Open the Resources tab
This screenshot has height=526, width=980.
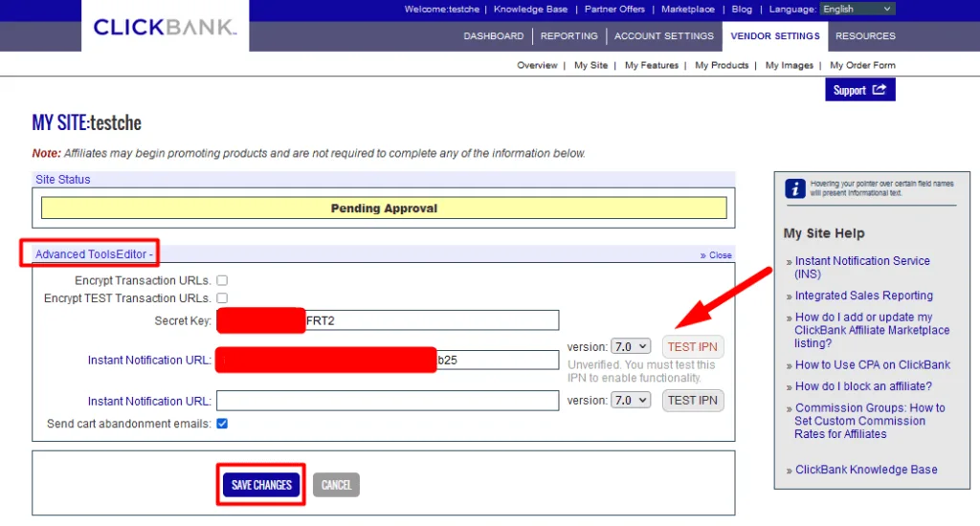tap(865, 36)
